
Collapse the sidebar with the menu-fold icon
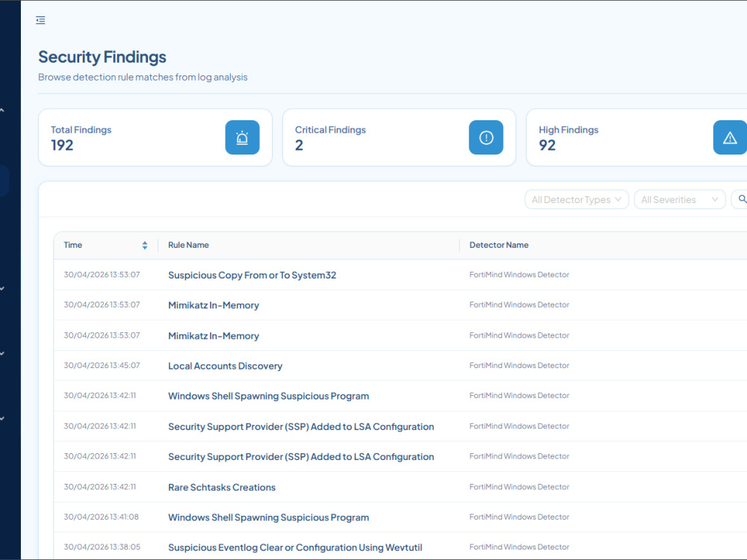[40, 20]
